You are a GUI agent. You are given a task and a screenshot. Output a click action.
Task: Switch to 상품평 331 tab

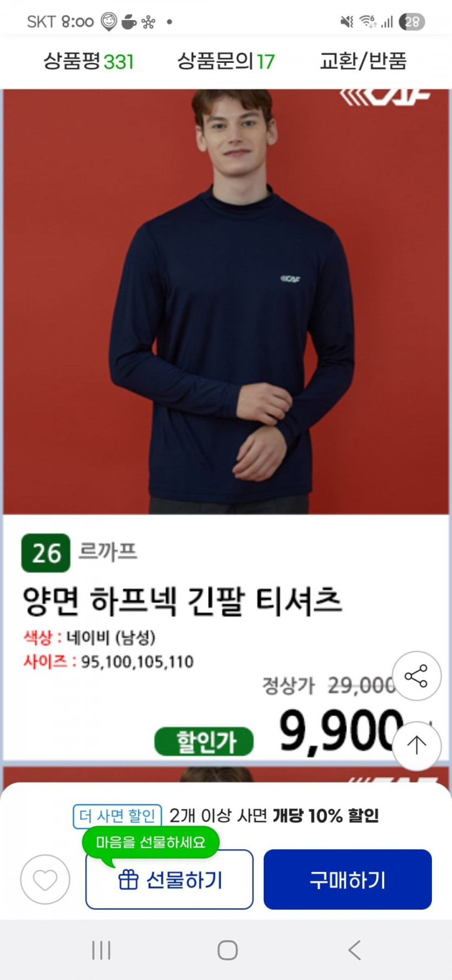pyautogui.click(x=88, y=61)
